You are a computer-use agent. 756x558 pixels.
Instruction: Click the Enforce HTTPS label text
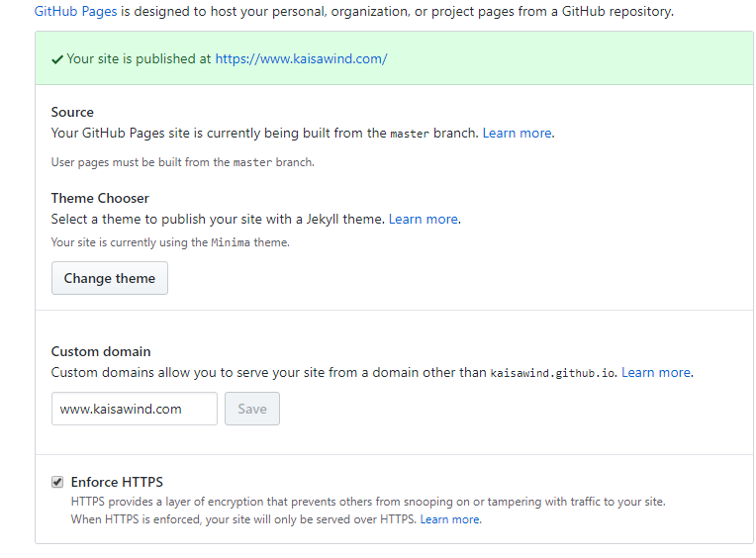(x=117, y=482)
